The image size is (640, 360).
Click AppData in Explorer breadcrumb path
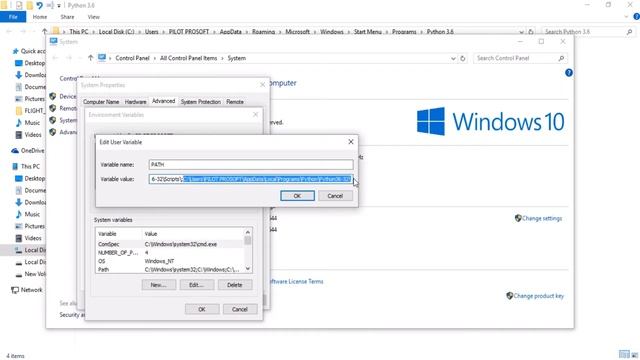[x=231, y=31]
